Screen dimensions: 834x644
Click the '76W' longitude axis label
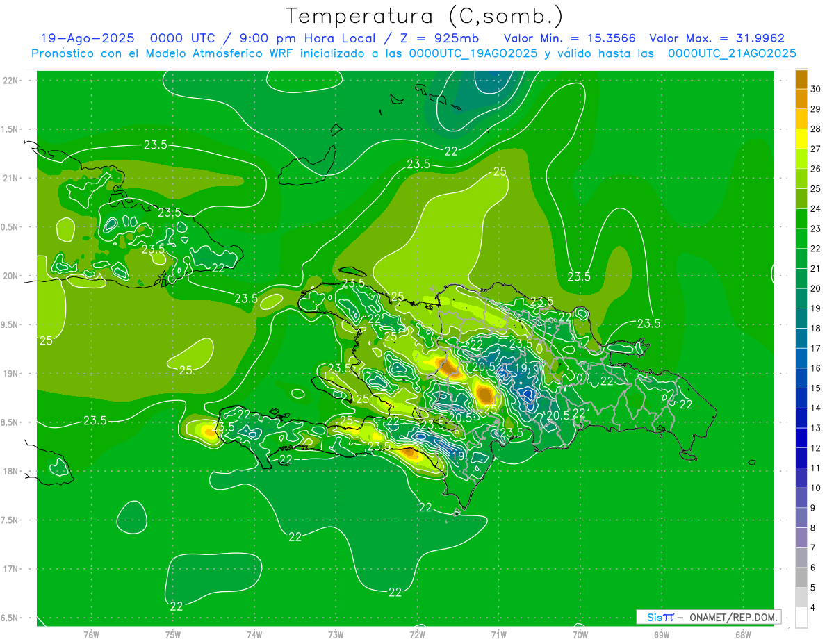[91, 634]
